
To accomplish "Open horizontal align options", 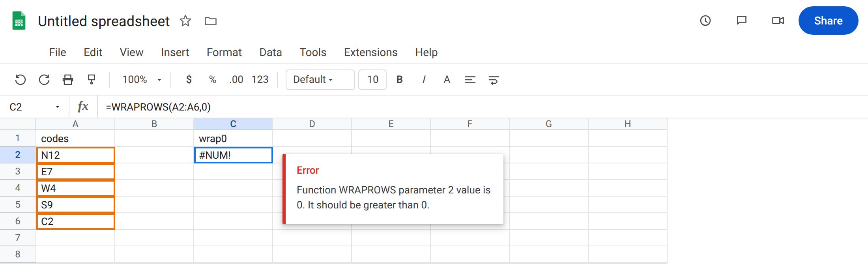I will click(470, 80).
